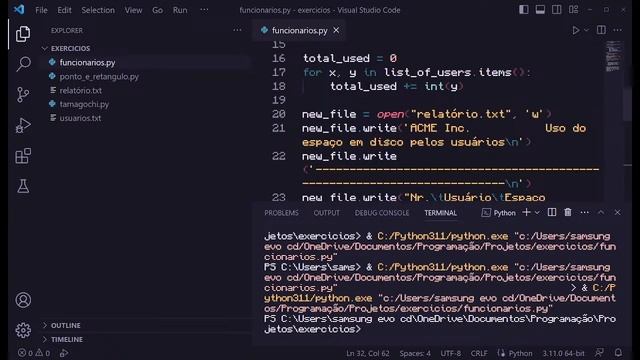The width and height of the screenshot is (640, 360).
Task: Select the funcionarios.py editor tab
Action: pyautogui.click(x=300, y=31)
